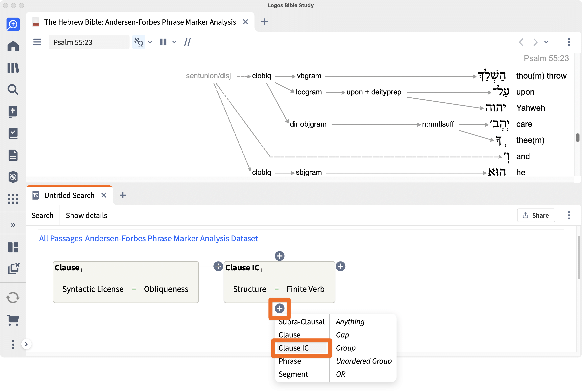Viewport: 582px width, 392px height.
Task: Click the All Passages link
Action: pos(61,238)
